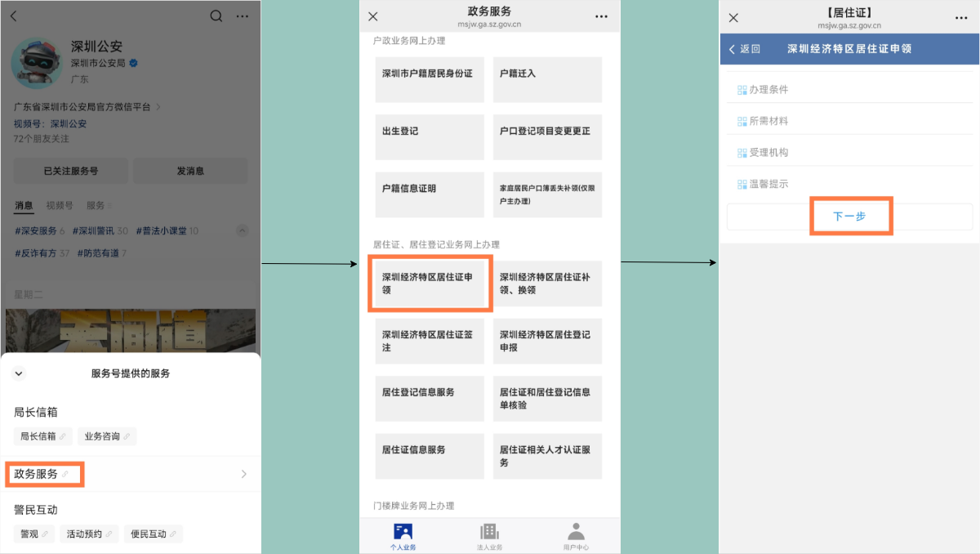Open the 深圳公安 robot avatar
The image size is (980, 554).
[x=37, y=62]
